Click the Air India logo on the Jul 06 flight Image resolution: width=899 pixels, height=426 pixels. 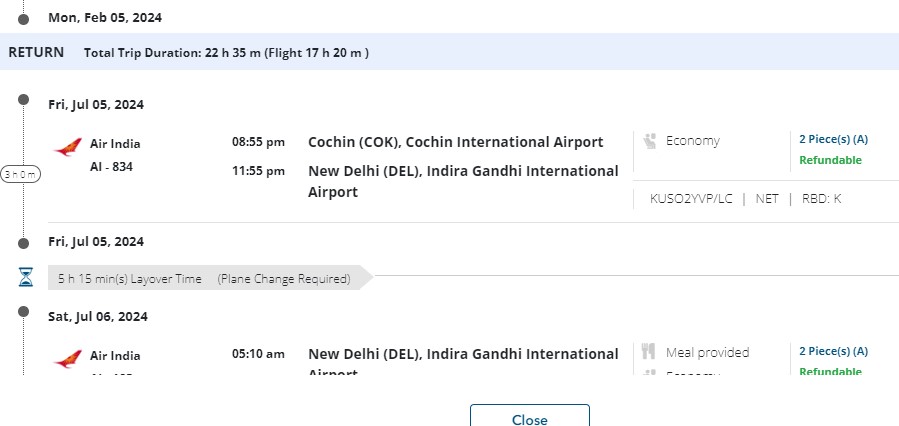click(x=68, y=360)
